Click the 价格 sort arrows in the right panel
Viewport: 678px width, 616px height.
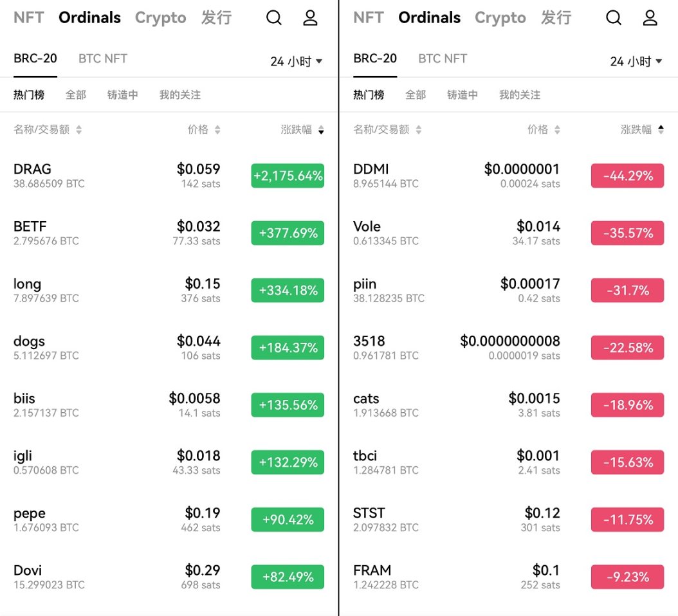click(x=557, y=130)
